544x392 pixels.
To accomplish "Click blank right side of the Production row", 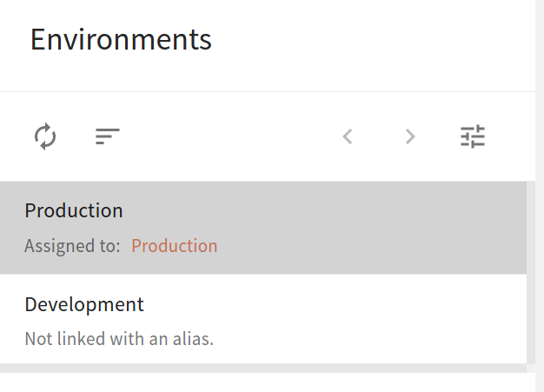I will (391, 228).
